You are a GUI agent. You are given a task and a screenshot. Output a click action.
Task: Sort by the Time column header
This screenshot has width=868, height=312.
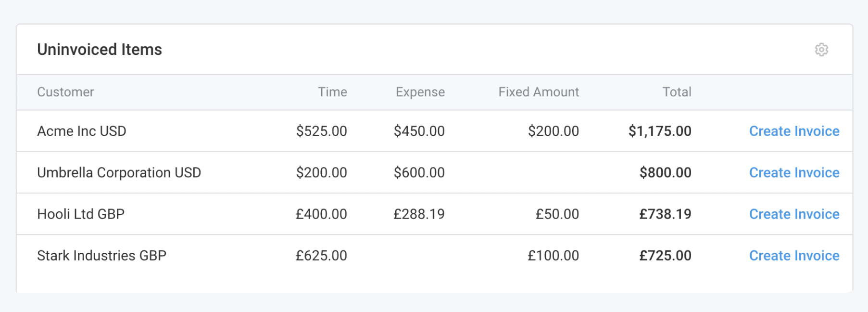(x=333, y=92)
